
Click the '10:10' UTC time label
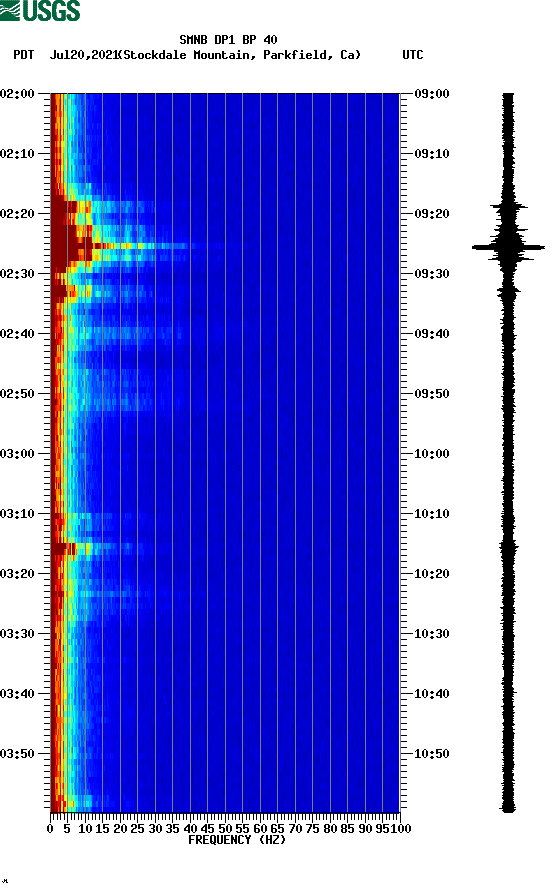tap(432, 514)
